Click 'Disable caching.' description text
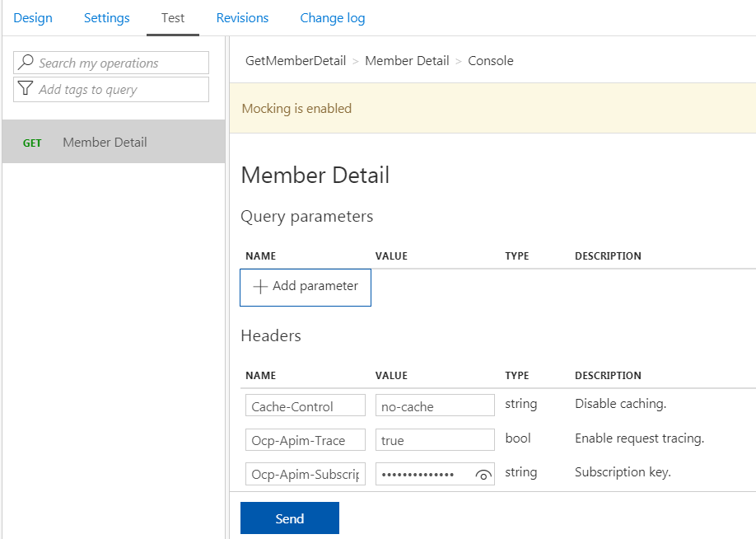The height and width of the screenshot is (539, 756). point(620,403)
